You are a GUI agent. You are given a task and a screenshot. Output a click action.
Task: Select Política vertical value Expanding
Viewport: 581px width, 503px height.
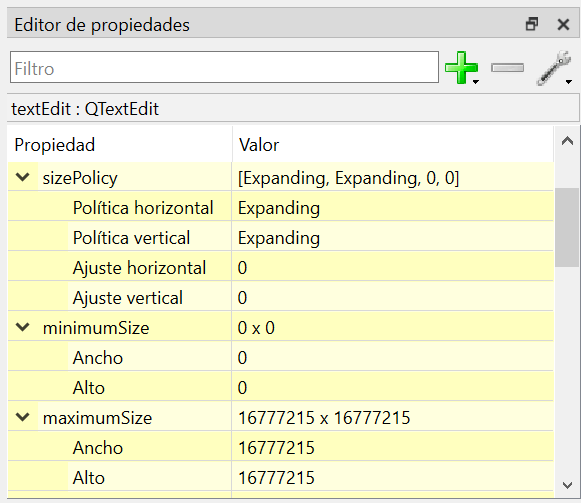tap(279, 238)
